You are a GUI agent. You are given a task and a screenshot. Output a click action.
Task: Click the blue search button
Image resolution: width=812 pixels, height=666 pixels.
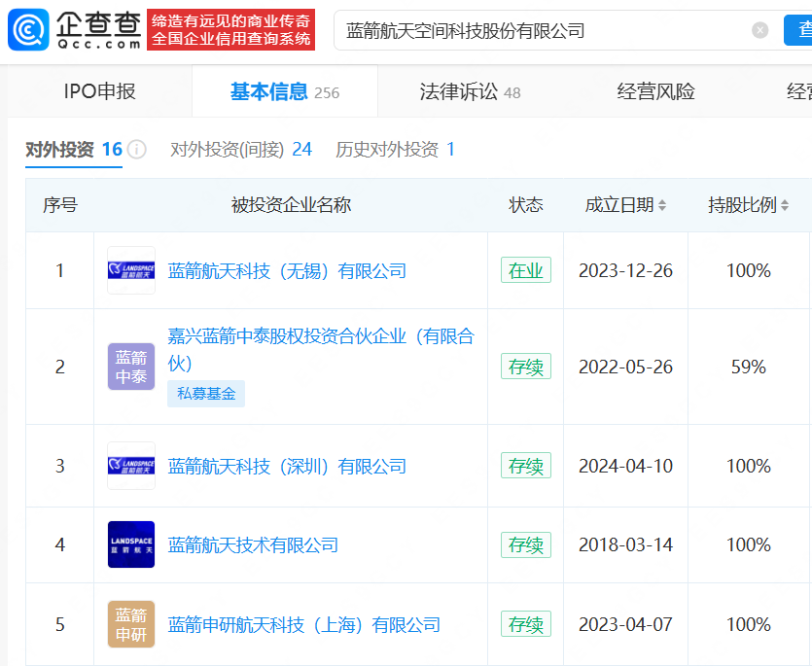(x=798, y=30)
